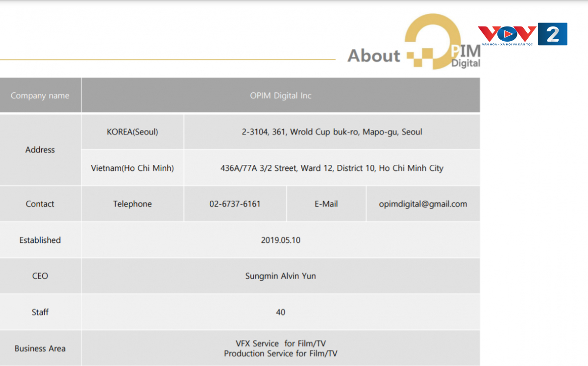
Task: Click the "Vietnam(Ho Chi Minh)" cell
Action: [132, 168]
